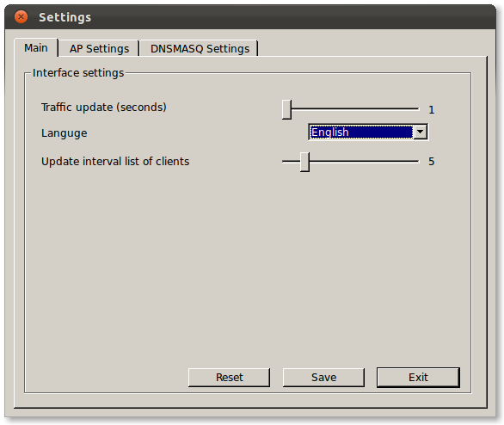Click the Reset button
The height and width of the screenshot is (425, 504).
click(x=229, y=378)
